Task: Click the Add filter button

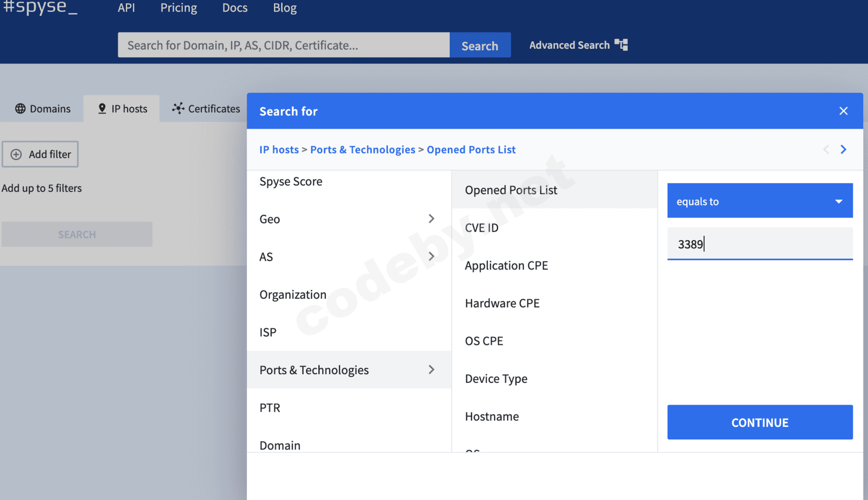Action: (40, 155)
